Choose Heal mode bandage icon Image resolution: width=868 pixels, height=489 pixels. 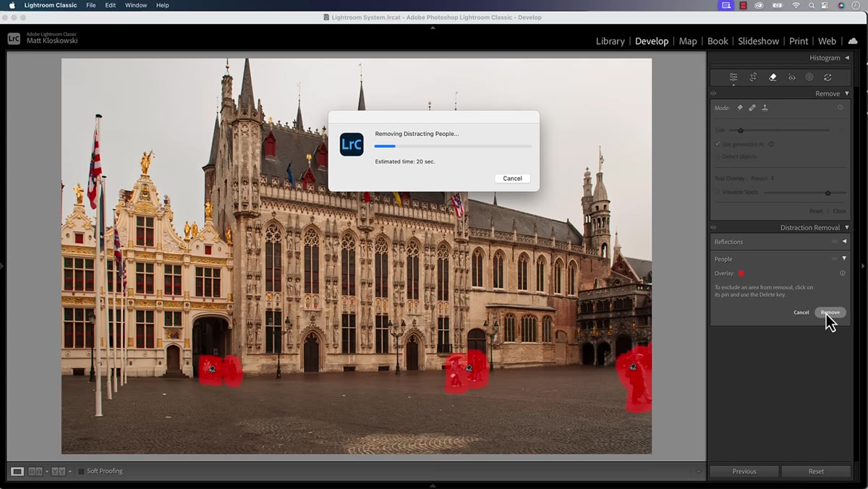click(752, 108)
